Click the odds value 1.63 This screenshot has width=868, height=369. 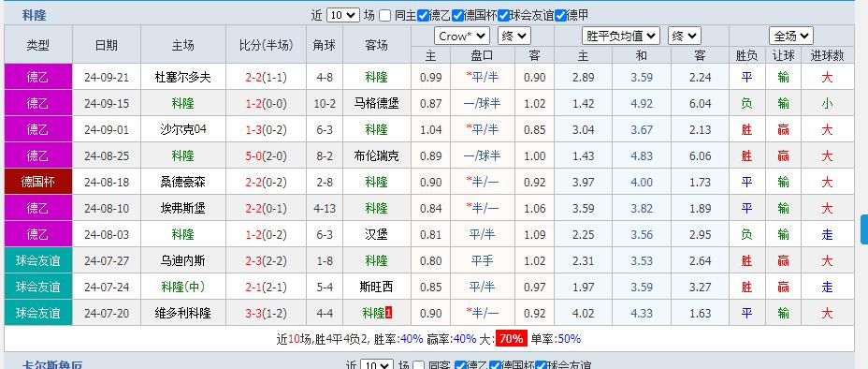[701, 313]
